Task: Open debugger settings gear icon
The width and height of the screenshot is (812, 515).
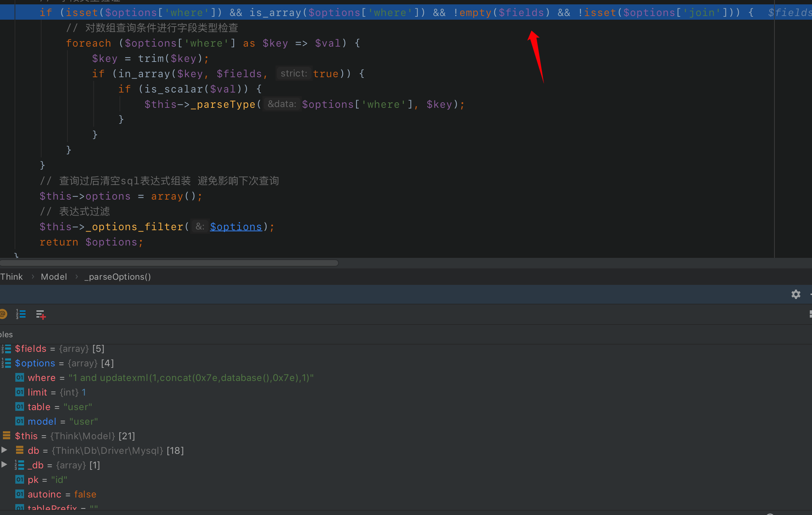Action: [796, 294]
